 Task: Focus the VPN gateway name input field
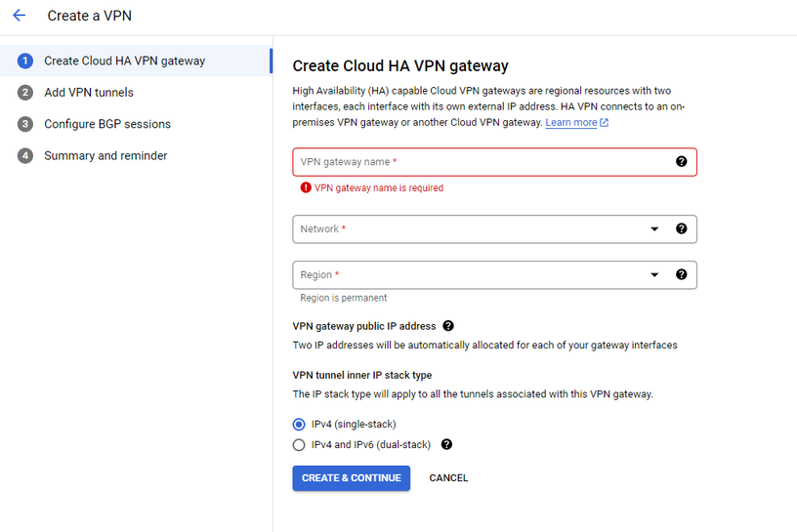tap(479, 162)
